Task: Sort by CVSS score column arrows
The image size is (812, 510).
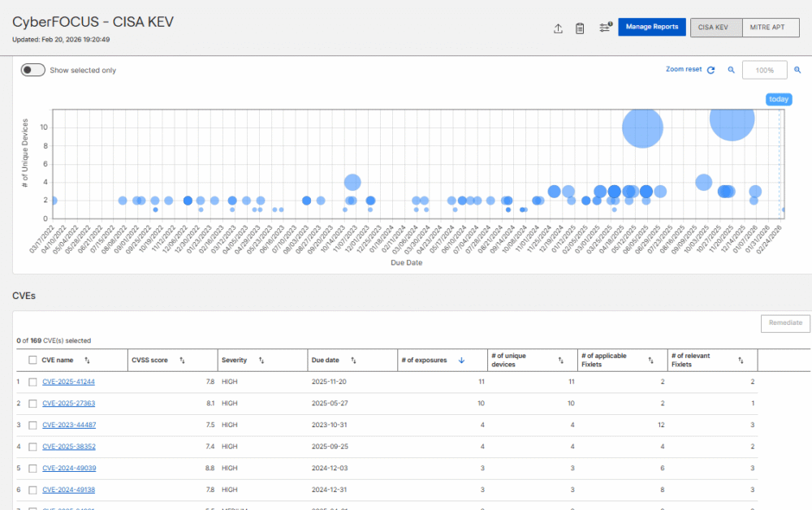Action: (x=182, y=361)
